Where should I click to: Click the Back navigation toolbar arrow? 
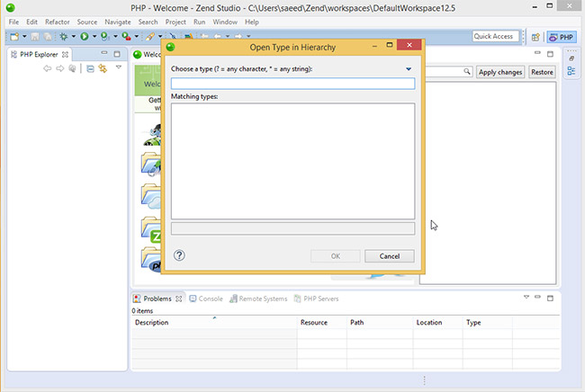point(218,37)
